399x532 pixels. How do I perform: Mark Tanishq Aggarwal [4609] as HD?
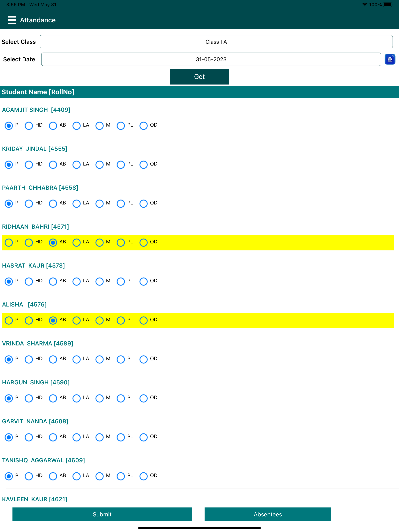(29, 476)
